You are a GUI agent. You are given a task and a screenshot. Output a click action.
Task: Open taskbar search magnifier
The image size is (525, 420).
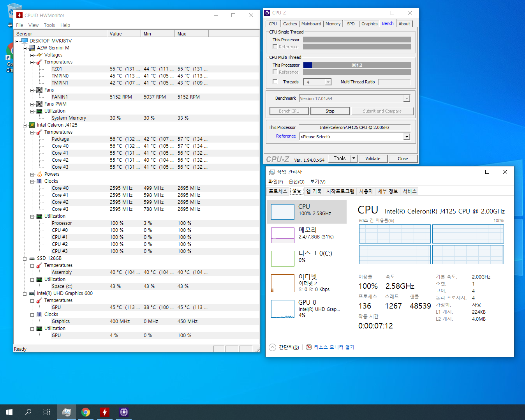(x=28, y=412)
